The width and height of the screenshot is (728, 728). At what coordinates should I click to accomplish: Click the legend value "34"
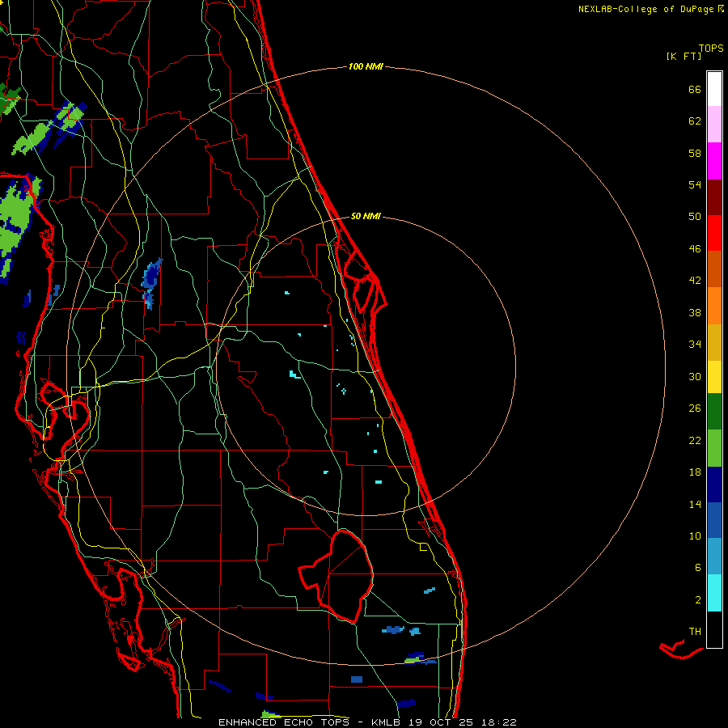(695, 345)
